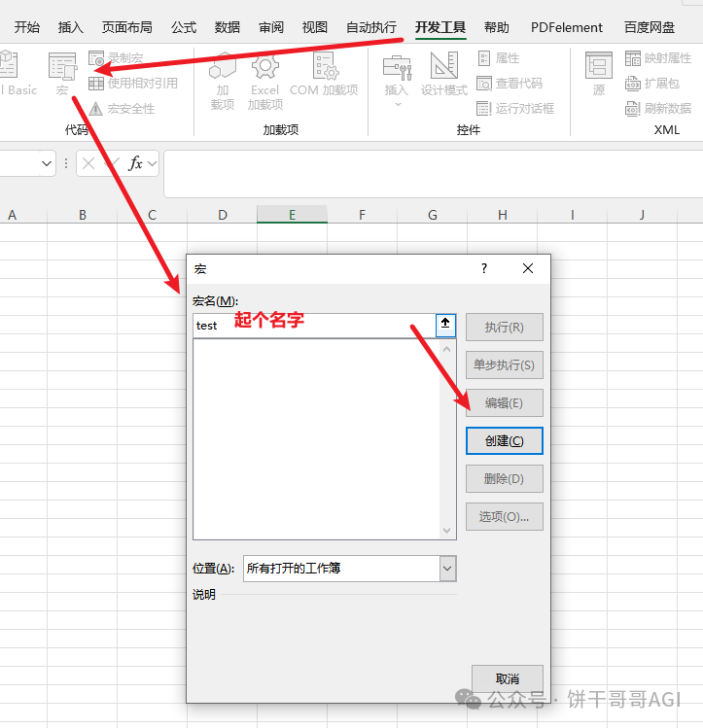Click macro list scroll up arrow

[446, 349]
